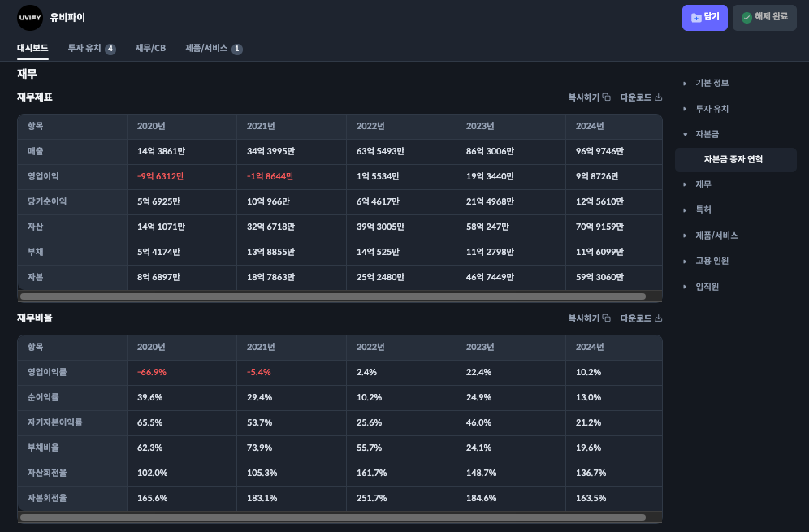Click copy icon in 재무비율 section
809x532 pixels.
[606, 318]
